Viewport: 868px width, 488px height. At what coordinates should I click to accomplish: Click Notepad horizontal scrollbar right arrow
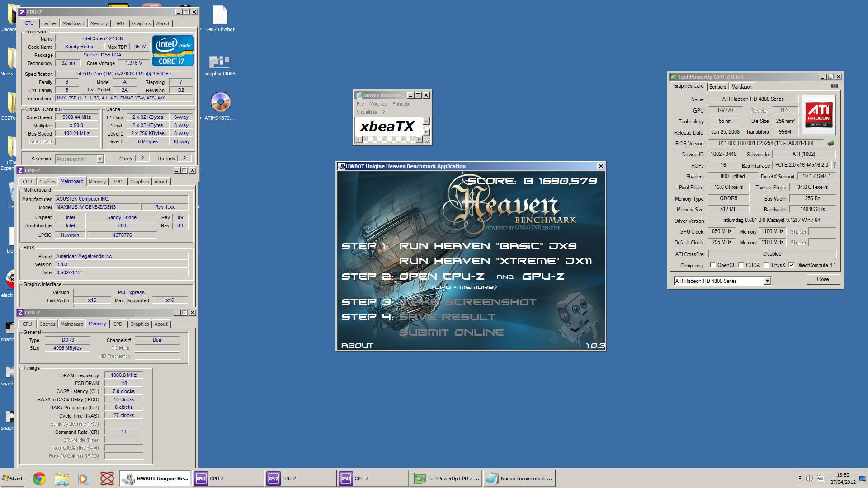point(419,140)
